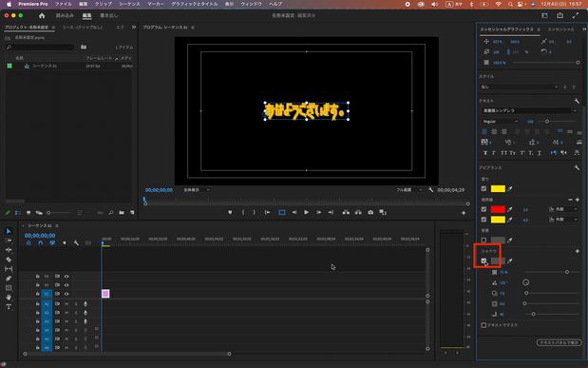
Task: Expand hidden panel tabs with double chevron
Action: (134, 27)
